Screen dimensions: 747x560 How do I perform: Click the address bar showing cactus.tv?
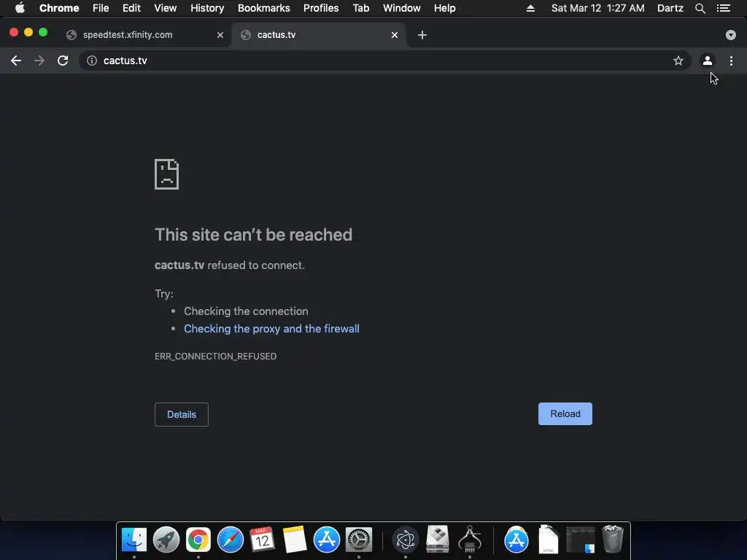coord(385,61)
